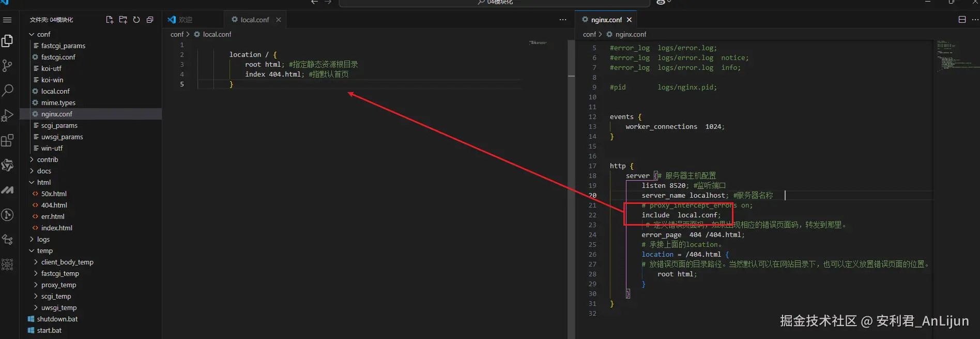This screenshot has height=339, width=980.
Task: Click nginx.conf in the breadcrumb path
Action: [631, 34]
